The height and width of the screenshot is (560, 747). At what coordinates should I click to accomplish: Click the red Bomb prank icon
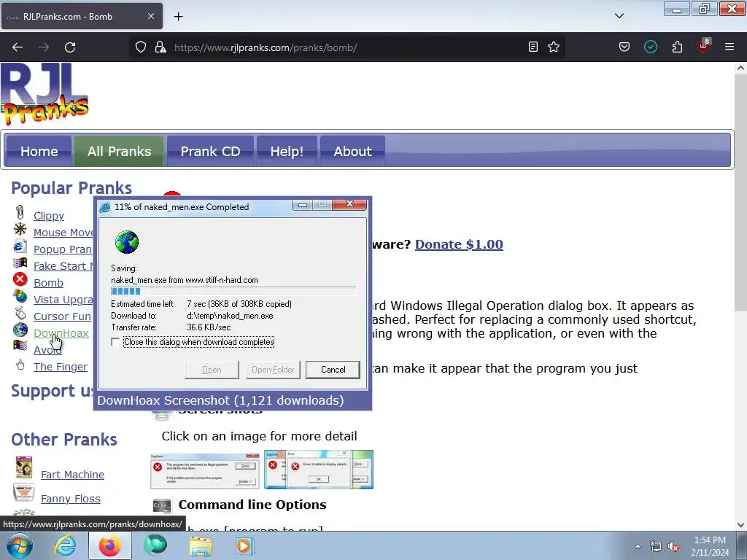[x=20, y=279]
